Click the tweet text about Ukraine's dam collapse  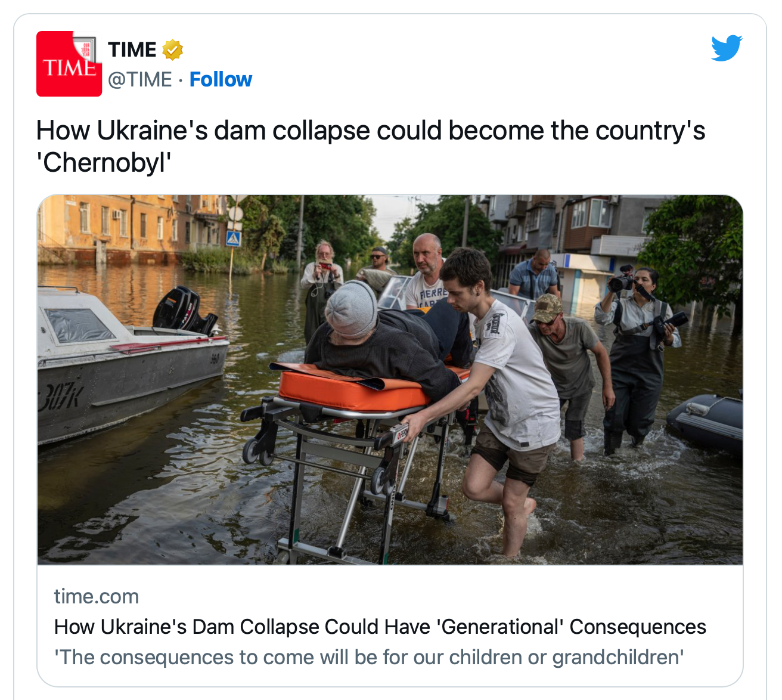(x=371, y=146)
